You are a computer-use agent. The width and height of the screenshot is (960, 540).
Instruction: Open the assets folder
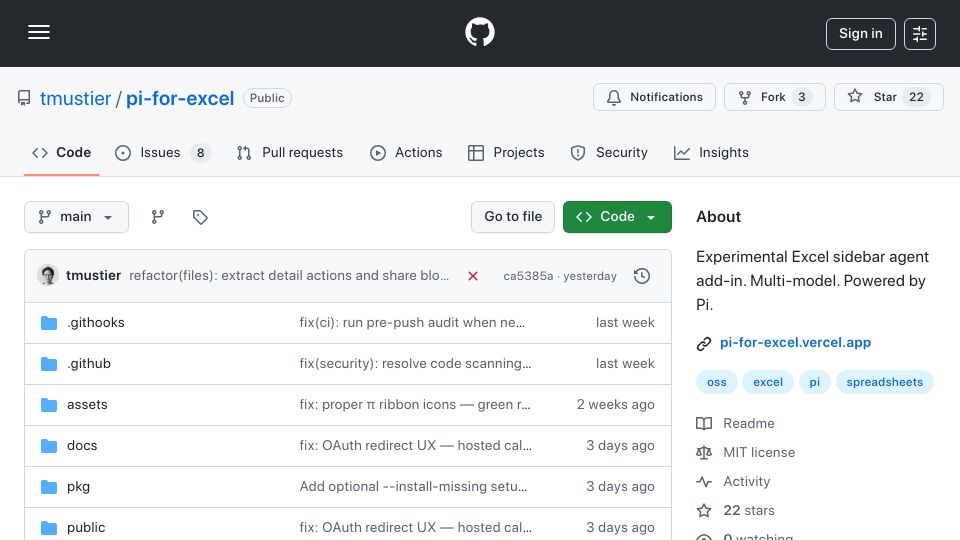pyautogui.click(x=87, y=405)
